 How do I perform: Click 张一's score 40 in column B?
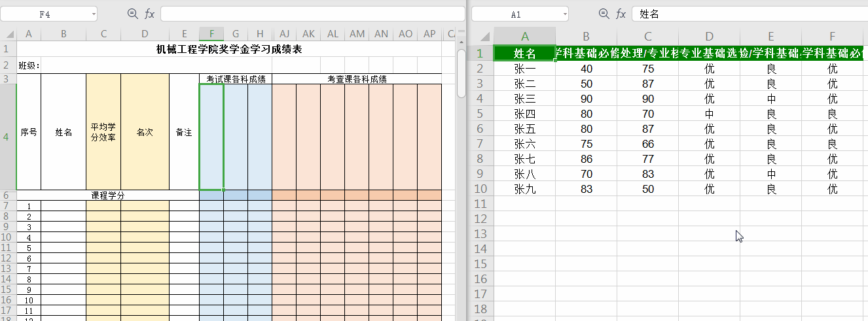point(587,69)
